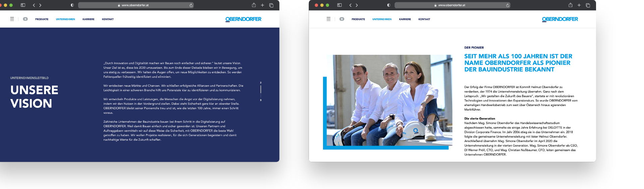Image resolution: width=644 pixels, height=189 pixels.
Task: Go back in left Safari window
Action: point(34,5)
